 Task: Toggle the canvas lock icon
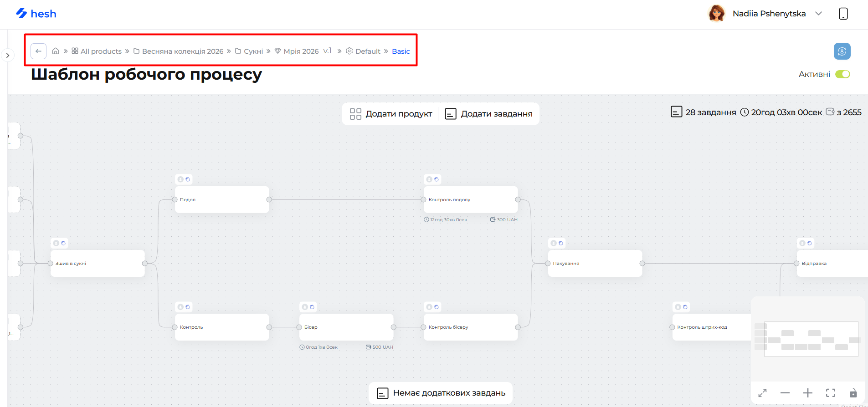coord(853,393)
